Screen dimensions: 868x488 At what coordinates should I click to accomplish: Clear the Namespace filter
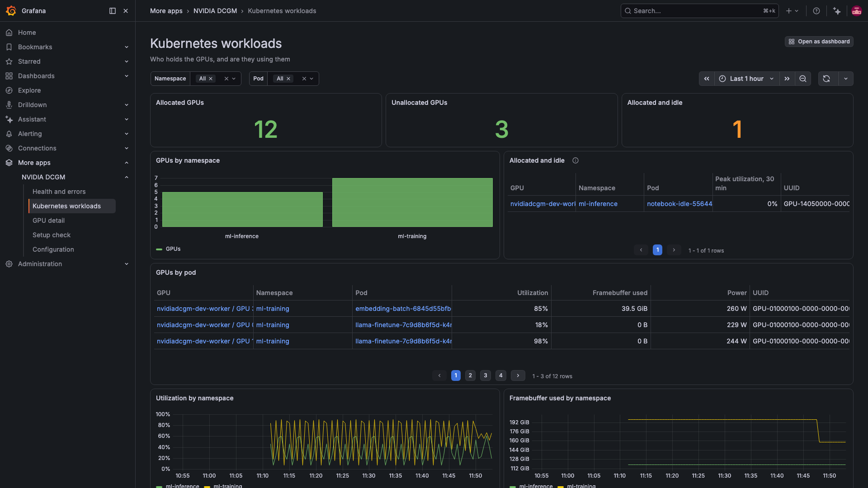pyautogui.click(x=226, y=79)
